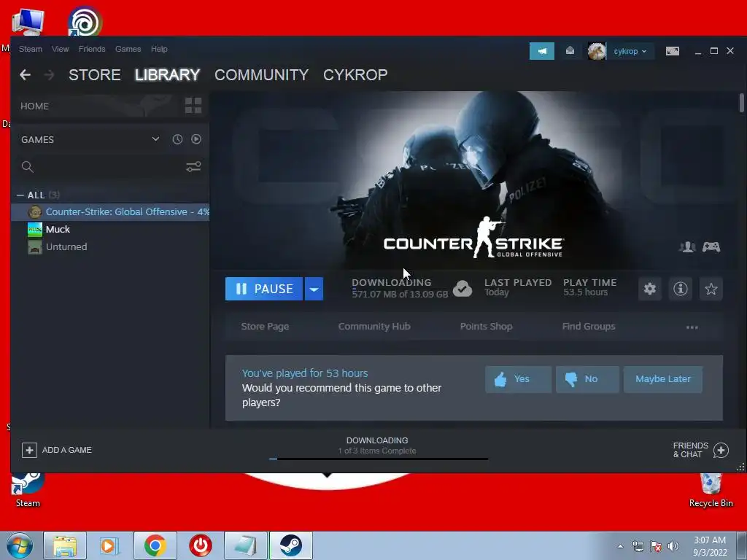The height and width of the screenshot is (560, 747).
Task: Open the Community Hub link
Action: tap(374, 326)
